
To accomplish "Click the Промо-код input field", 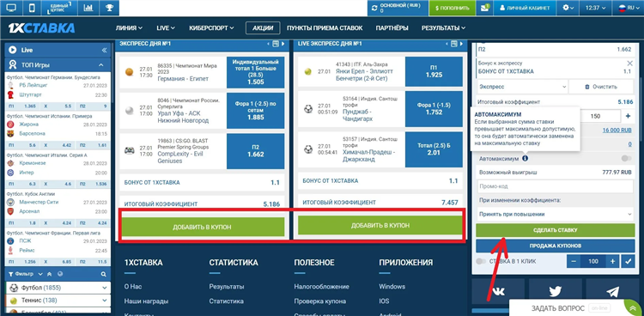I will (x=556, y=186).
